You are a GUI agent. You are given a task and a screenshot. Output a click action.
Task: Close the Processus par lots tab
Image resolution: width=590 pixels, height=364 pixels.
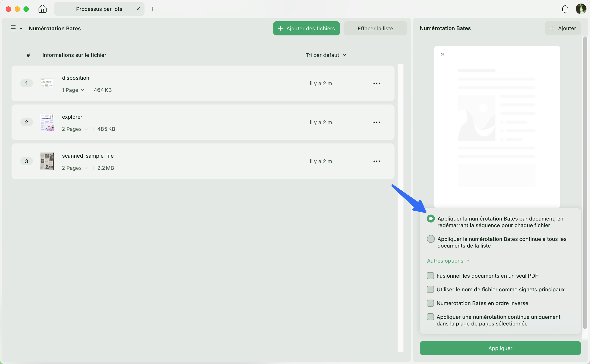[138, 9]
